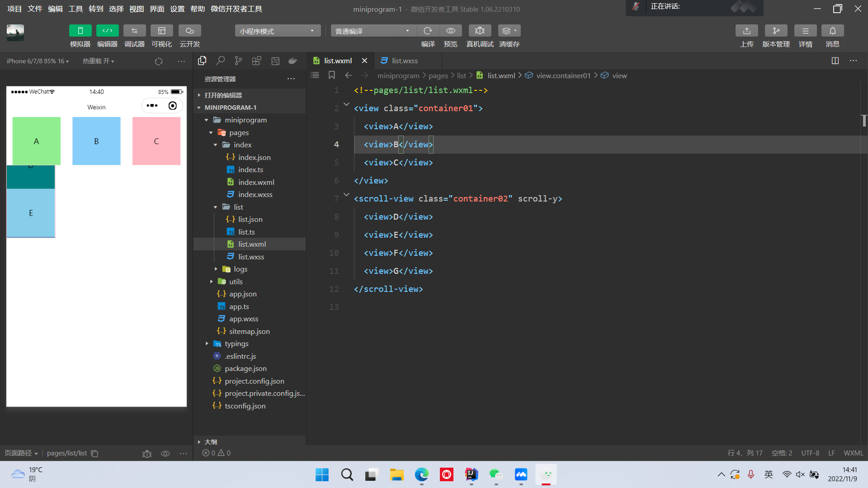
Task: Click the compile refresh icon
Action: (428, 31)
